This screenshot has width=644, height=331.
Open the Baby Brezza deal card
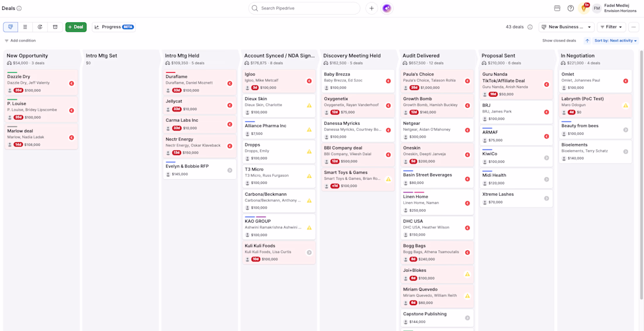point(358,81)
